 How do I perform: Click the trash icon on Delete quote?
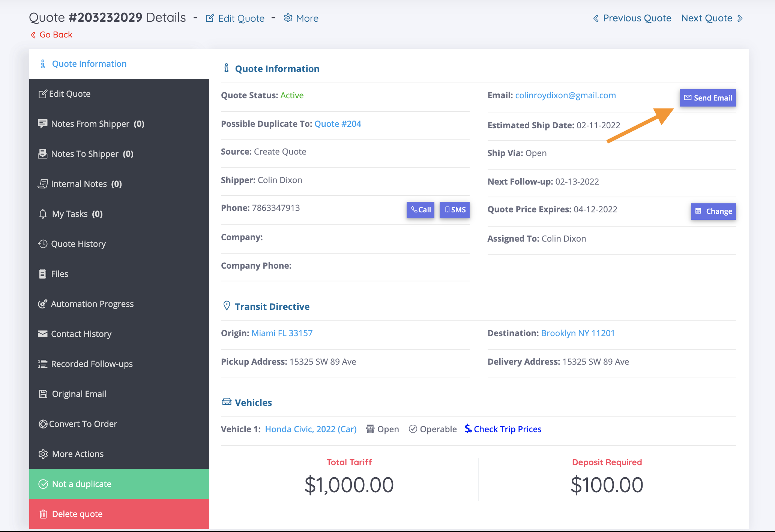[43, 514]
